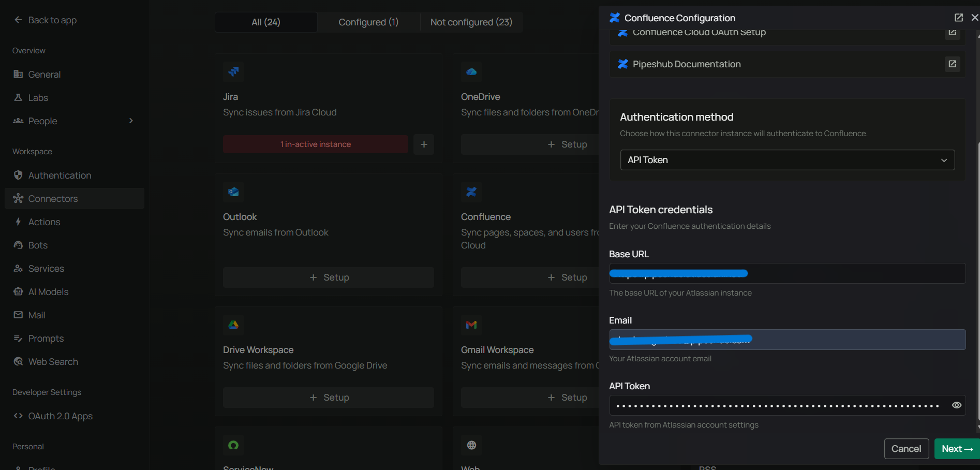Switch to the Configured (1) tab
Viewport: 980px width, 470px height.
click(x=368, y=22)
